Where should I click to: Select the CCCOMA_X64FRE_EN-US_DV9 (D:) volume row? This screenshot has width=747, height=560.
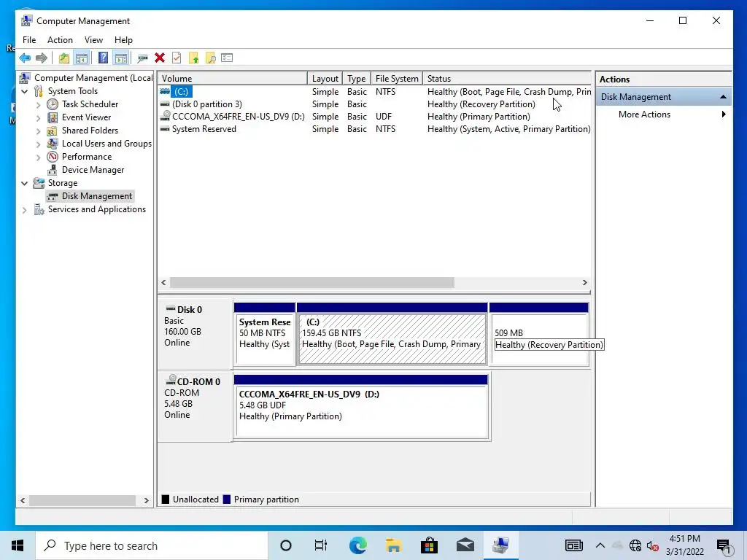tap(374, 116)
